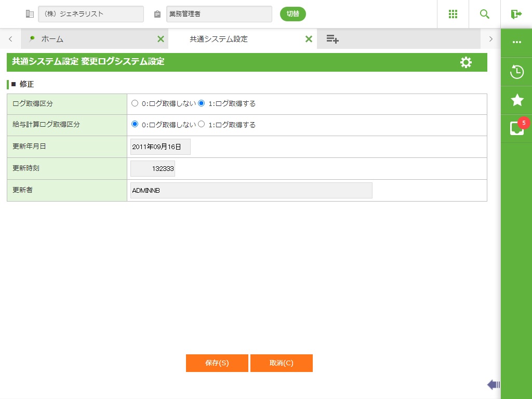Viewport: 532px width, 399px height.
Task: Click the search magnifier icon
Action: coord(485,14)
